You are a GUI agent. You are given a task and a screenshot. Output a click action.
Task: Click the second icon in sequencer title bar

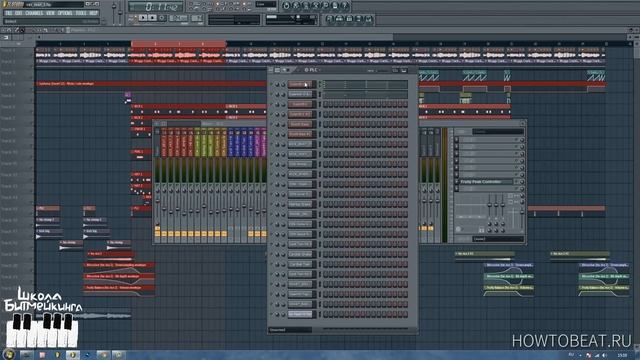[278, 70]
